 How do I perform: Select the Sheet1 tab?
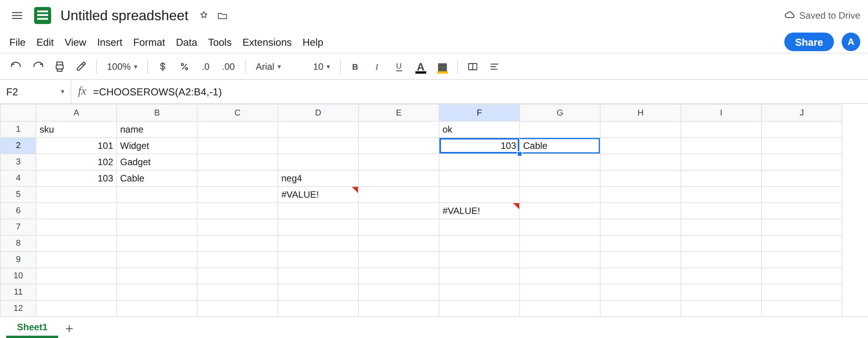pyautogui.click(x=32, y=327)
